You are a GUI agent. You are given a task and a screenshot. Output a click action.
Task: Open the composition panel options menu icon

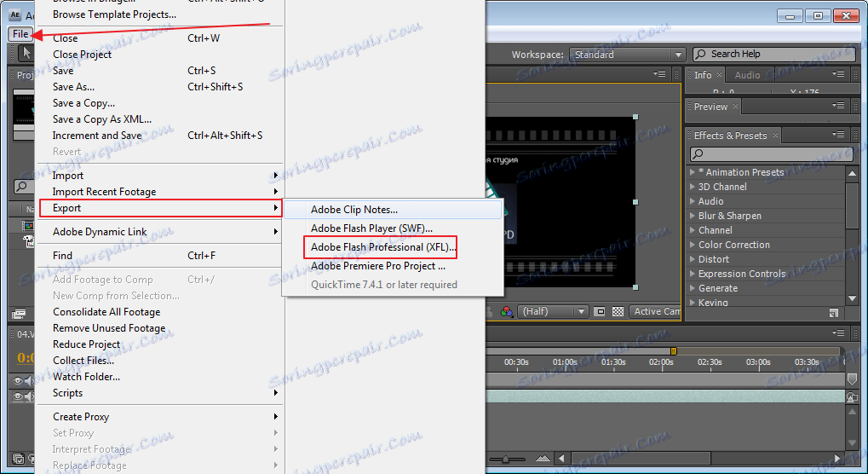click(x=659, y=73)
